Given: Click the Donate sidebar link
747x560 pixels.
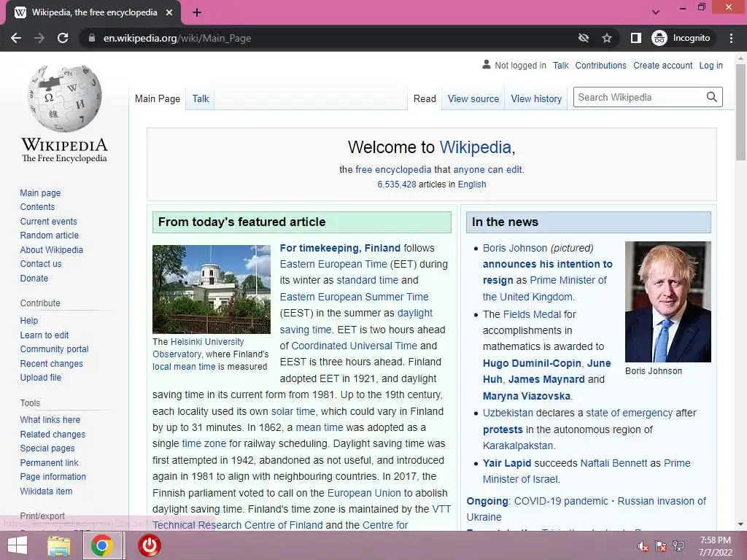Looking at the screenshot, I should coord(34,278).
